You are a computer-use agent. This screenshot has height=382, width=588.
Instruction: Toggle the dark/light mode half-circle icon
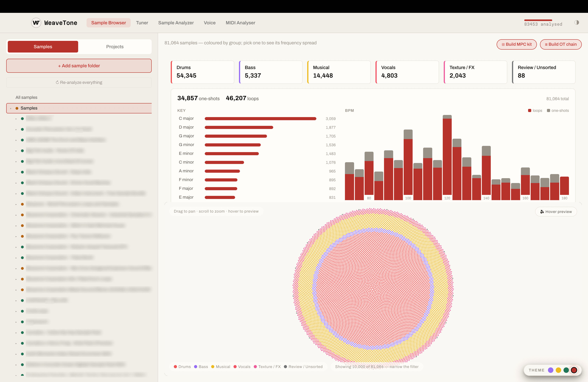click(x=576, y=23)
